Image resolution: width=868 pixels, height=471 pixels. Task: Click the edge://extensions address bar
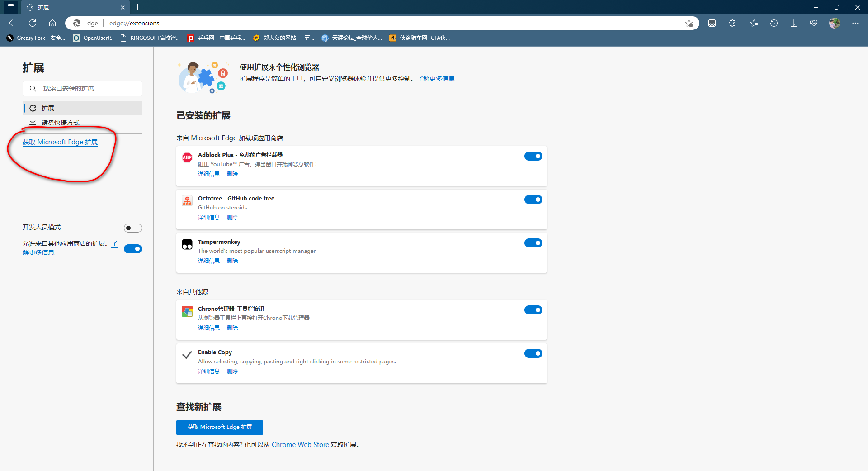(x=382, y=23)
